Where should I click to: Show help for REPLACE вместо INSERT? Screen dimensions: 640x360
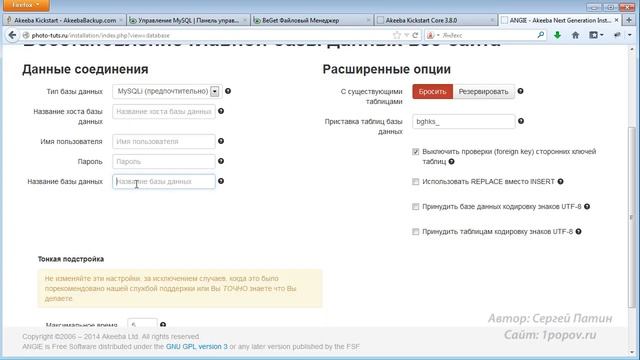(x=560, y=181)
